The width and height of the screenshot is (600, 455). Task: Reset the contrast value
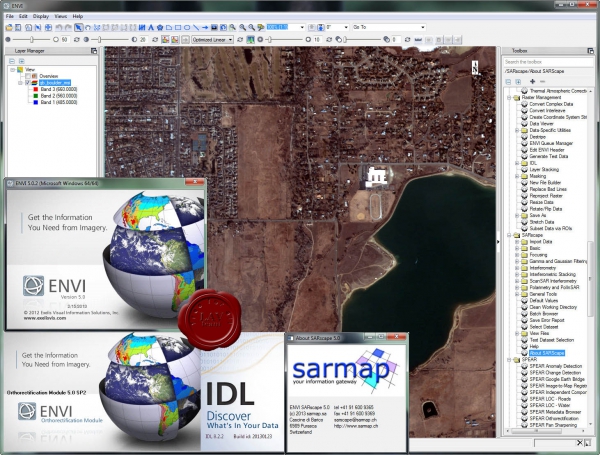tap(155, 39)
